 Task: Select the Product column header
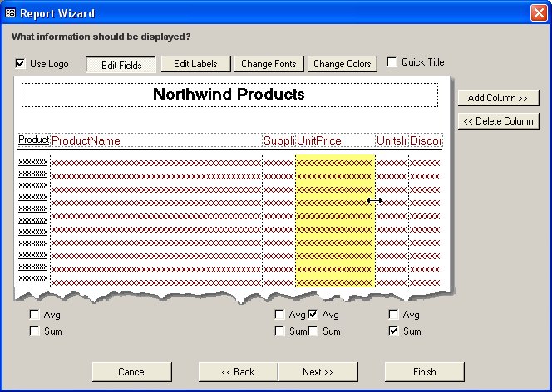(33, 140)
